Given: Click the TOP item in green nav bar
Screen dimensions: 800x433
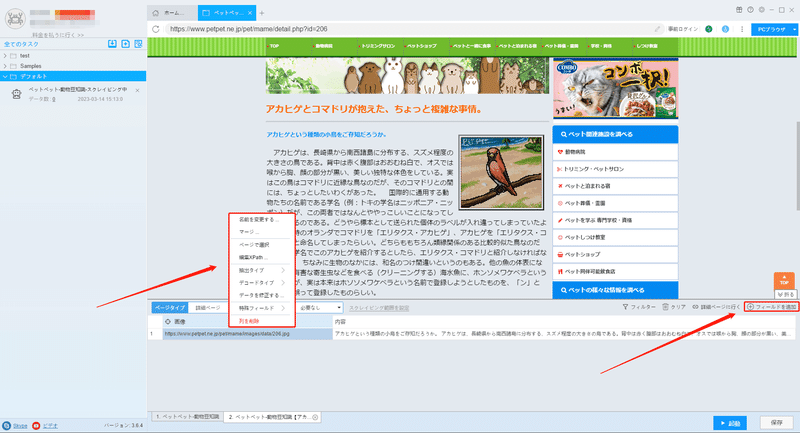Looking at the screenshot, I should point(274,46).
